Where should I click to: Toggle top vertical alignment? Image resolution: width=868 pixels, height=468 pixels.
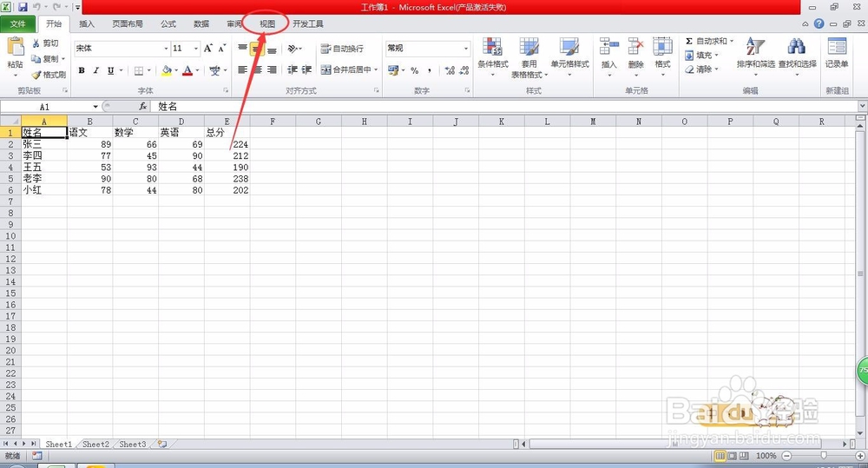tap(242, 49)
